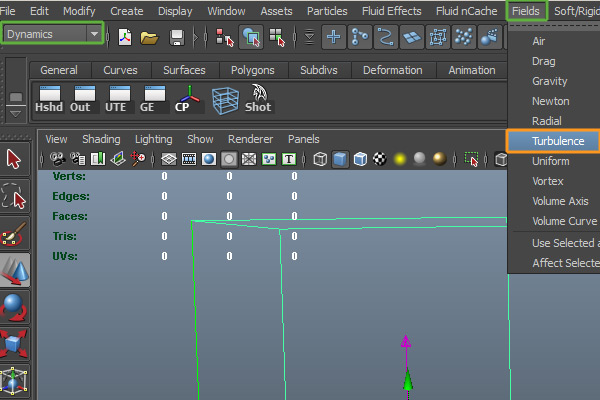
Task: Choose Gravity from the Fields menu
Action: (549, 81)
